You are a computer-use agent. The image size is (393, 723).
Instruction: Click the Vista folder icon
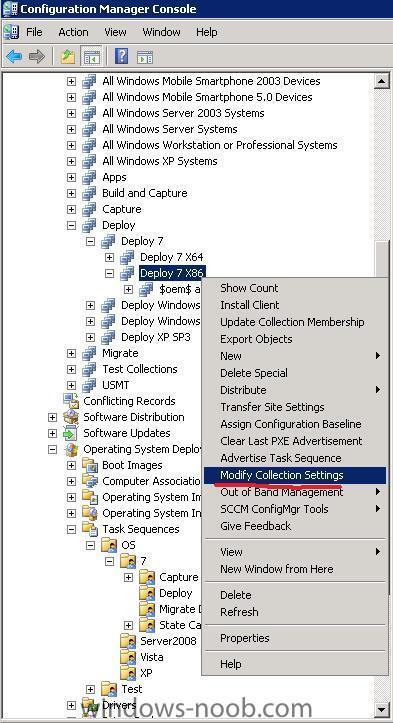(128, 657)
